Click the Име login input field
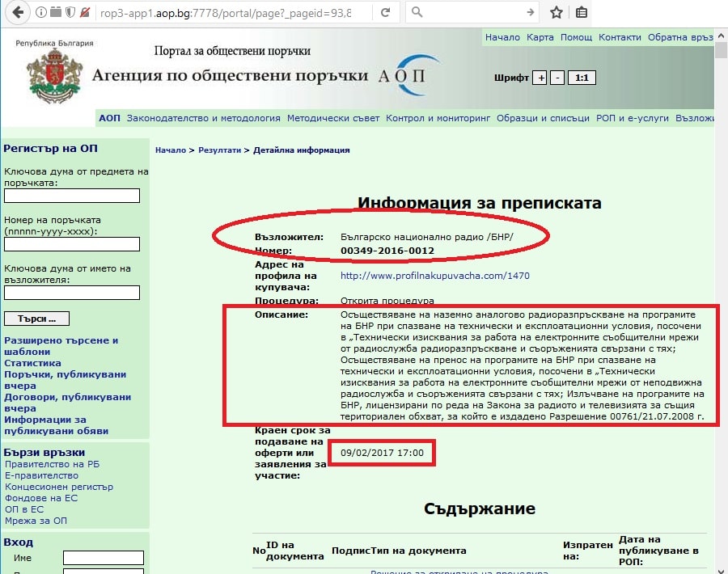728x574 pixels. pos(104,558)
